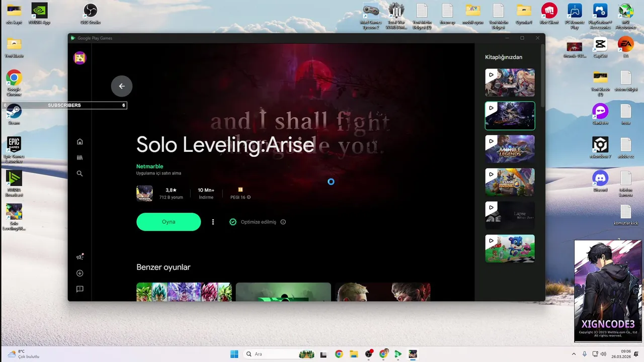Launch Clash Royale from the library
The height and width of the screenshot is (362, 644).
(x=510, y=182)
